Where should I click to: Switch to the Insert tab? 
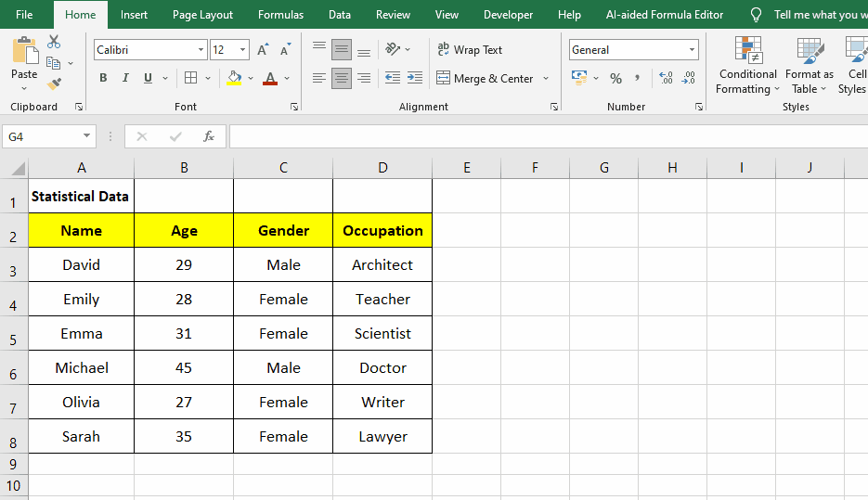pyautogui.click(x=134, y=15)
